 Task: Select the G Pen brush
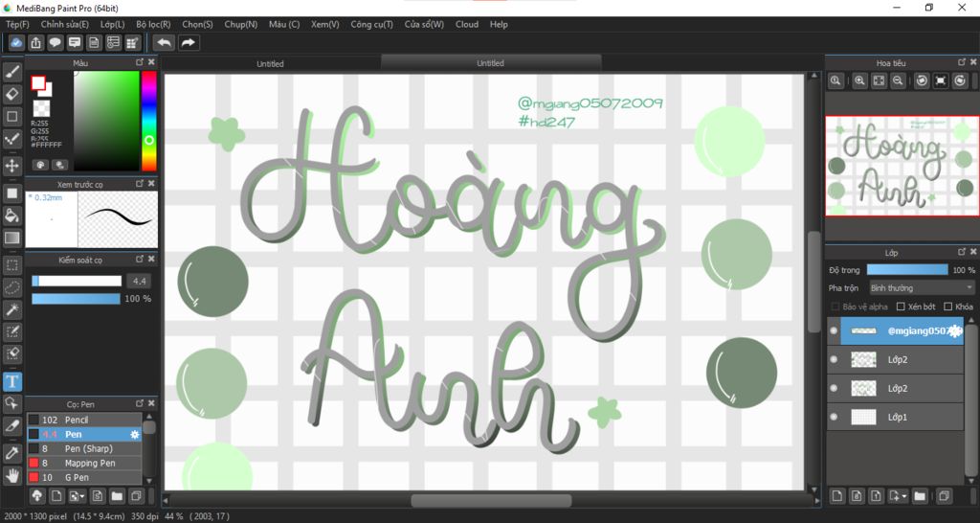point(84,477)
